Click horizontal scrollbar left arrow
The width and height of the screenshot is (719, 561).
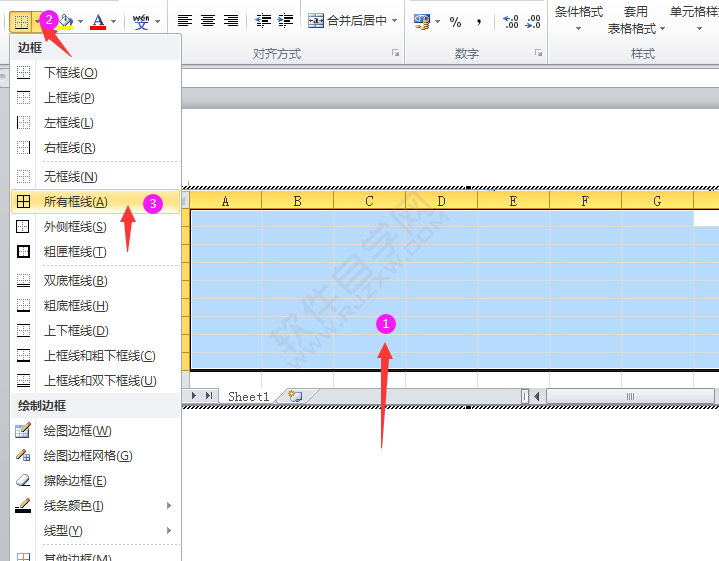click(536, 396)
